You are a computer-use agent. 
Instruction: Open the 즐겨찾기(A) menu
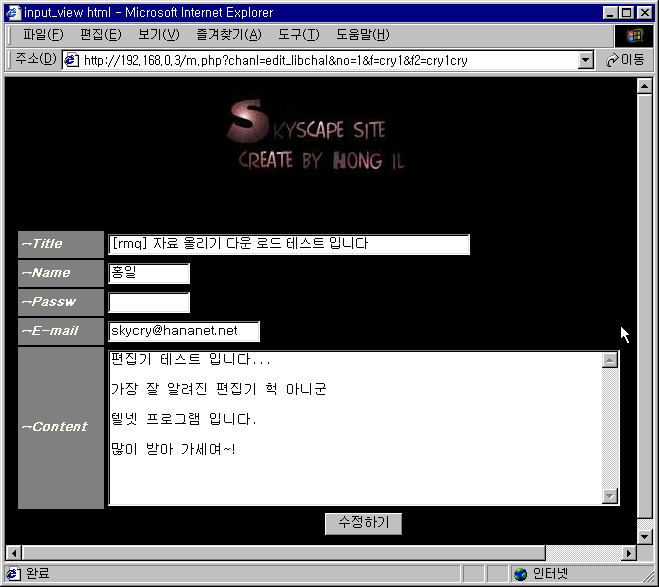(229, 35)
